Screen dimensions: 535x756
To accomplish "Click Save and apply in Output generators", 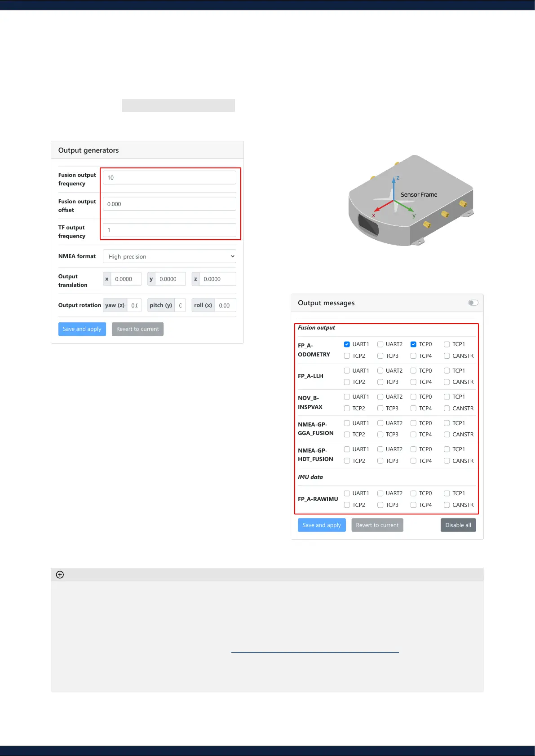I will point(82,329).
